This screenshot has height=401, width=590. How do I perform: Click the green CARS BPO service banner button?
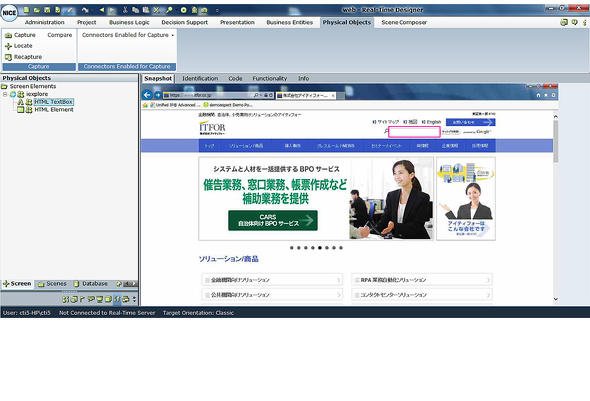(x=273, y=220)
